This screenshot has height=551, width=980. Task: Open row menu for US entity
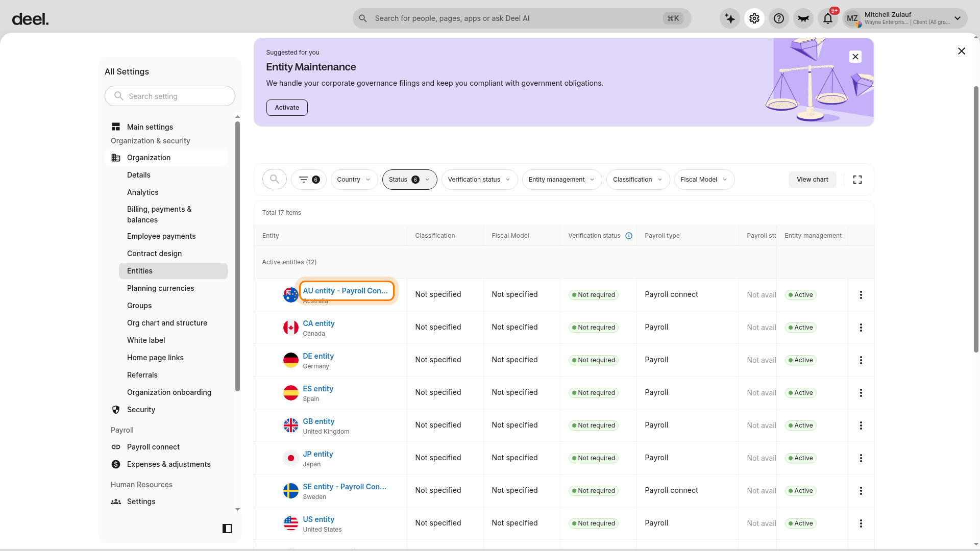[x=861, y=523]
